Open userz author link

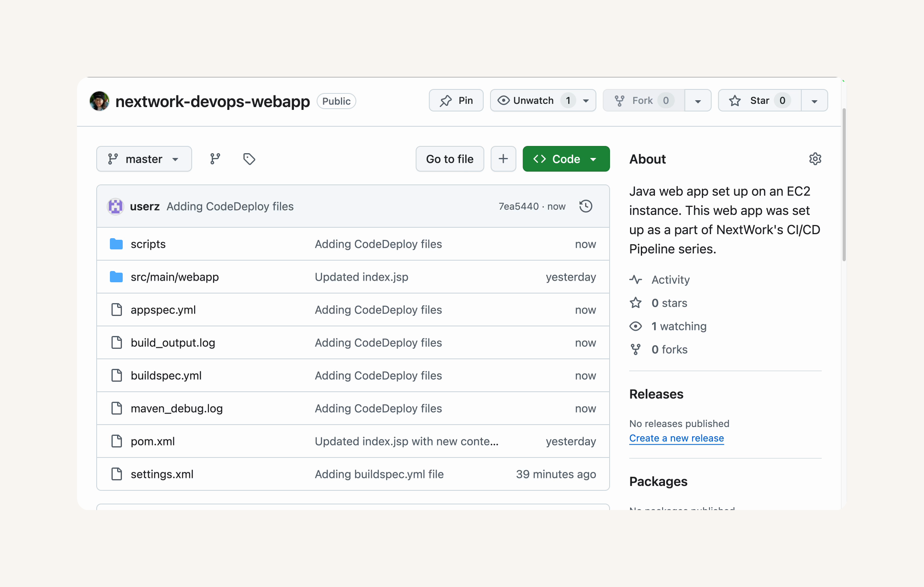[x=145, y=206]
